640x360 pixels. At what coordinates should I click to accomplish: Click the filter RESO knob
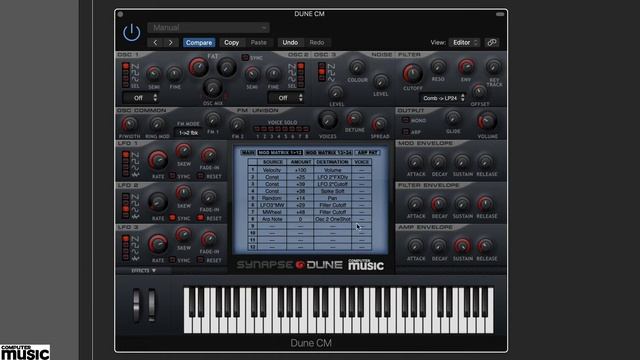[x=438, y=67]
